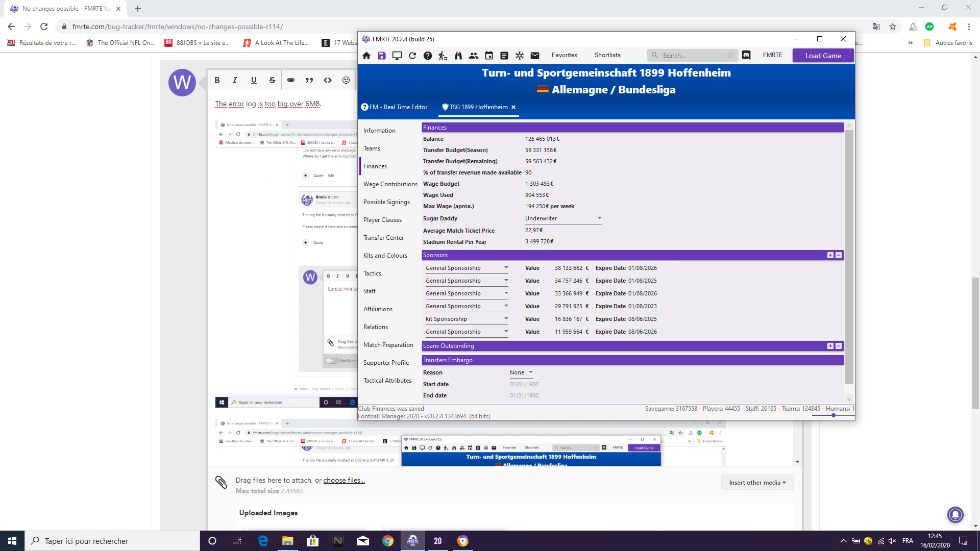
Task: Open sponsorship type dropdown for 11 959 664 sponsor
Action: point(467,332)
